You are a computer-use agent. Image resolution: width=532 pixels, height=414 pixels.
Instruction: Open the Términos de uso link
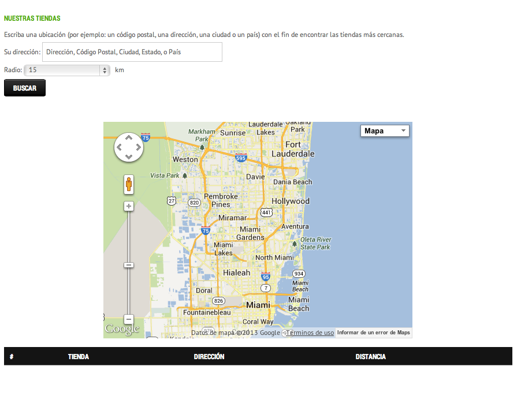(x=310, y=333)
